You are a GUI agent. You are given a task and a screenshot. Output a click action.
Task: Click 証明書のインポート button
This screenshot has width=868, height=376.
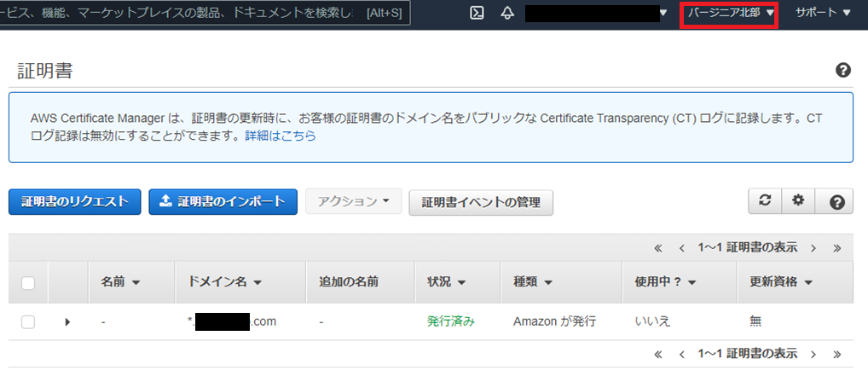point(223,202)
